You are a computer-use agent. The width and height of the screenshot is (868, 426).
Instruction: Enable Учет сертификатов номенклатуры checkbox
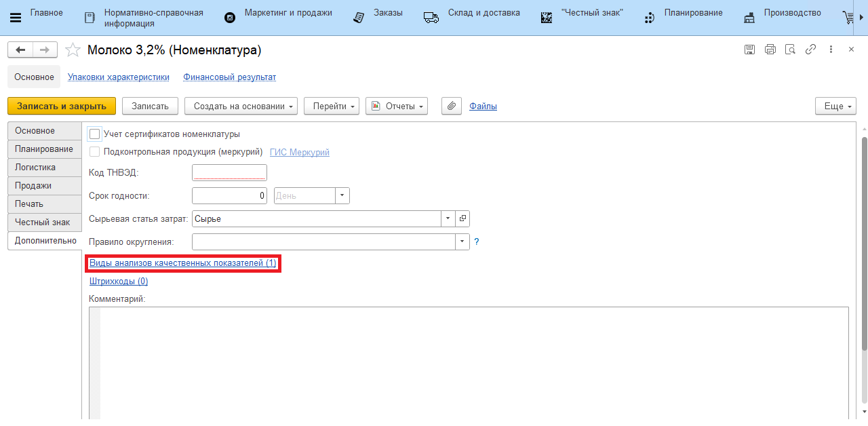pyautogui.click(x=95, y=134)
